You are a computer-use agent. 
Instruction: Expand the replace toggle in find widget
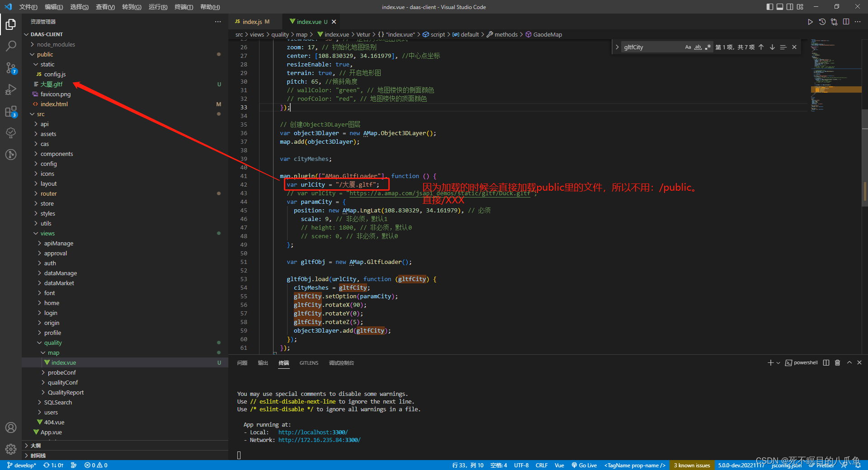(x=617, y=47)
